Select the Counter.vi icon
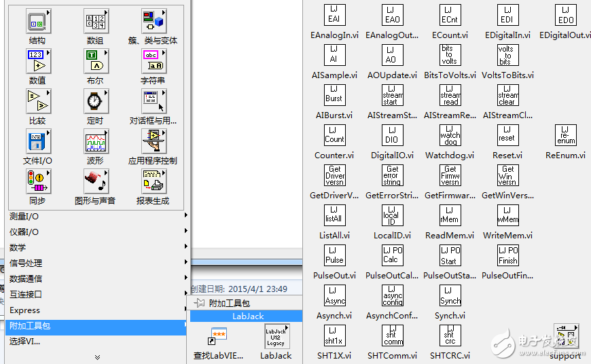Image resolution: width=591 pixels, height=364 pixels. [334, 135]
